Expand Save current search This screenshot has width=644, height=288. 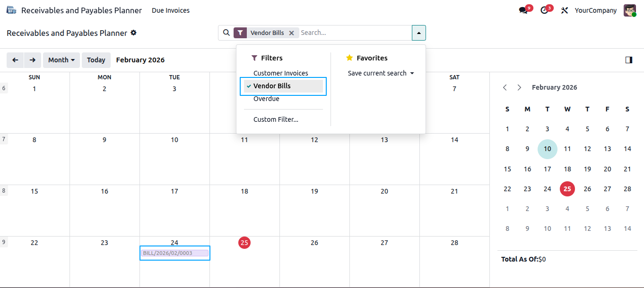click(x=381, y=73)
